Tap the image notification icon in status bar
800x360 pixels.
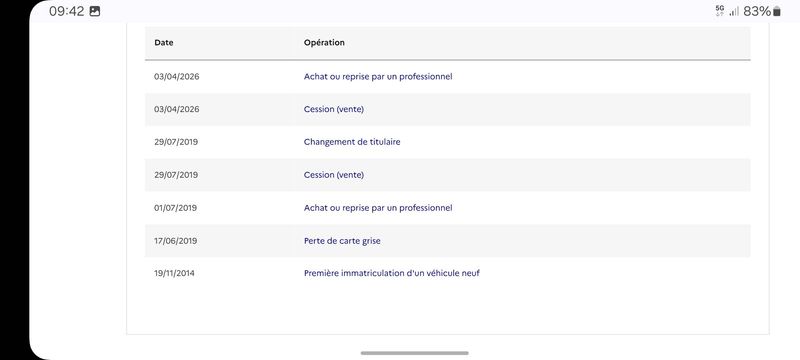point(95,12)
